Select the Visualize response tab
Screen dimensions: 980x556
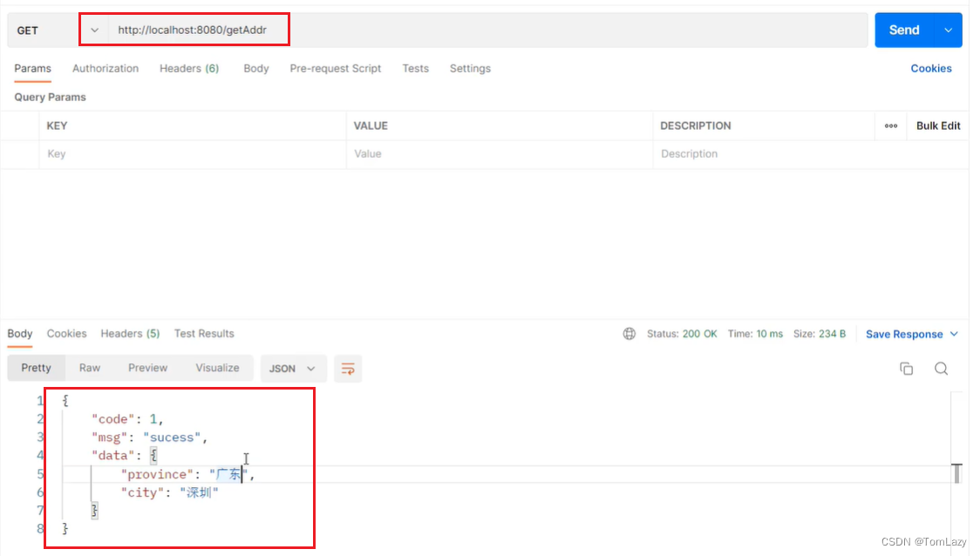[x=217, y=368]
